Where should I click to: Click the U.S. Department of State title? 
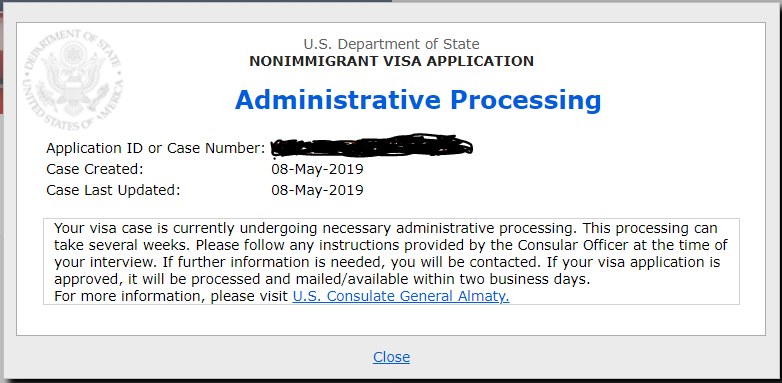click(x=391, y=44)
